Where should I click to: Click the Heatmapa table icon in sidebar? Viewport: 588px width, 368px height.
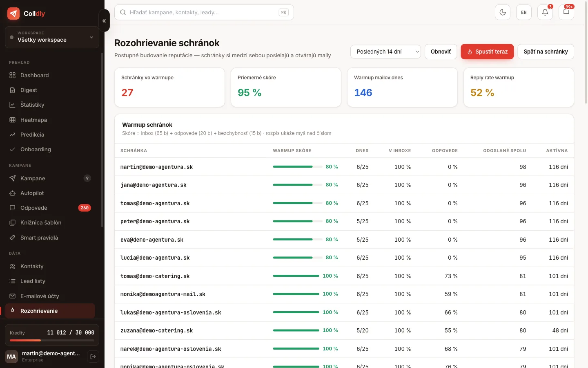tap(13, 120)
